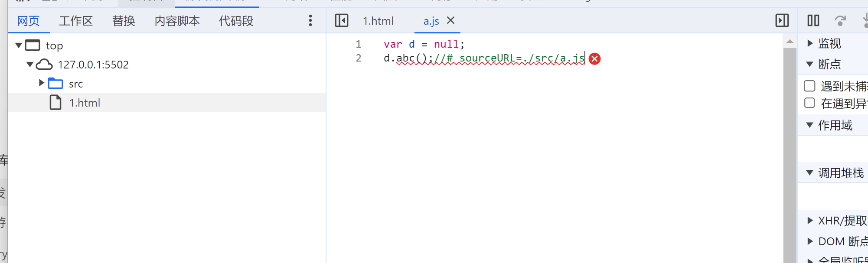Switch to the 1.html editor tab
This screenshot has width=868, height=263.
[378, 21]
